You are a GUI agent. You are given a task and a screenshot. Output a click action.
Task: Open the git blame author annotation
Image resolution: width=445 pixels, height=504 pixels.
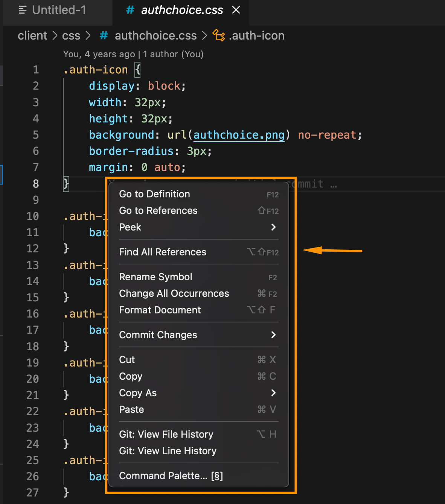[133, 54]
